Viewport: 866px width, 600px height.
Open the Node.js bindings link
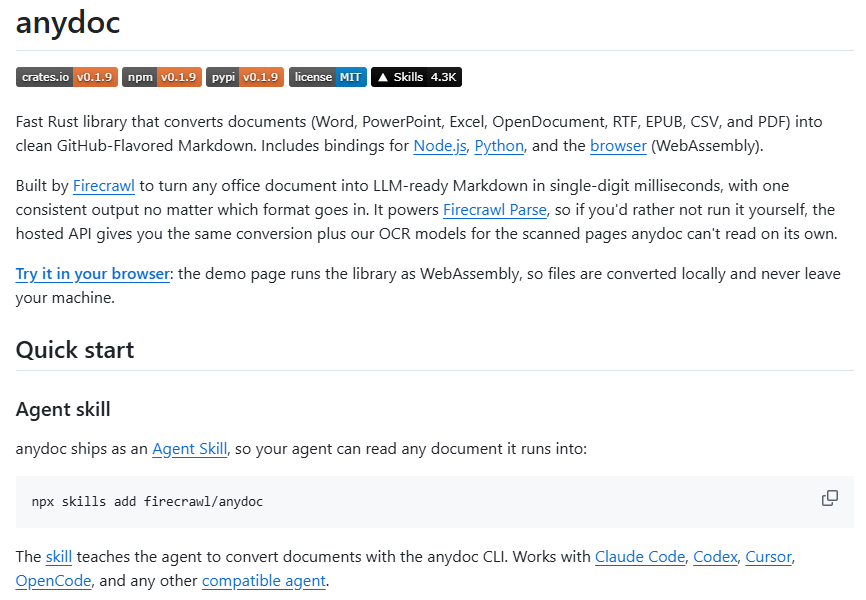[440, 146]
